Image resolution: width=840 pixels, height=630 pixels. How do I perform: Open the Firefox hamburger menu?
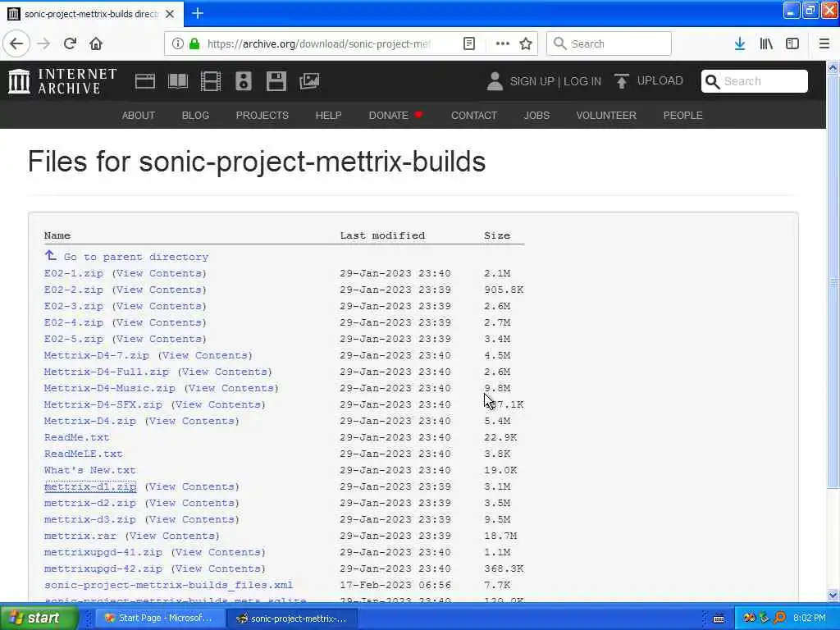(x=824, y=43)
